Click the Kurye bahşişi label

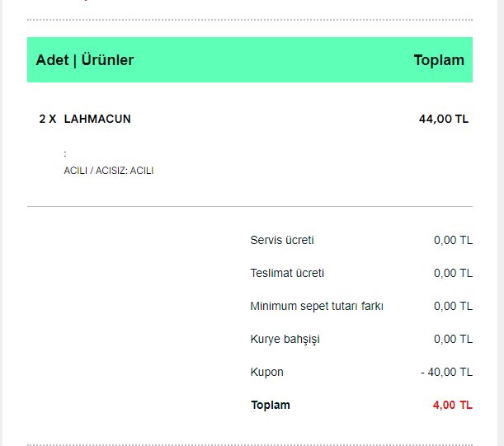pyautogui.click(x=285, y=340)
